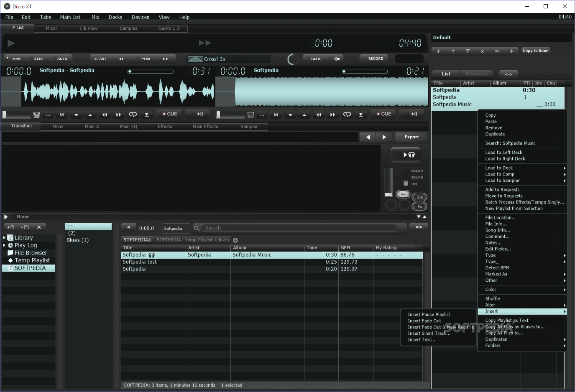This screenshot has height=392, width=575.
Task: Start the main playlist play button
Action: click(x=11, y=43)
